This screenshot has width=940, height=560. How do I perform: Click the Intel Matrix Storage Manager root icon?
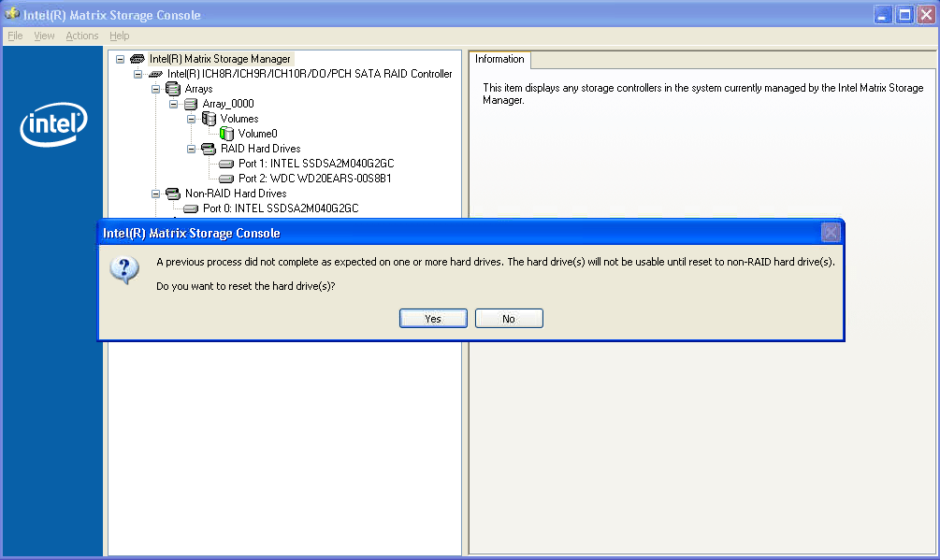(x=137, y=59)
